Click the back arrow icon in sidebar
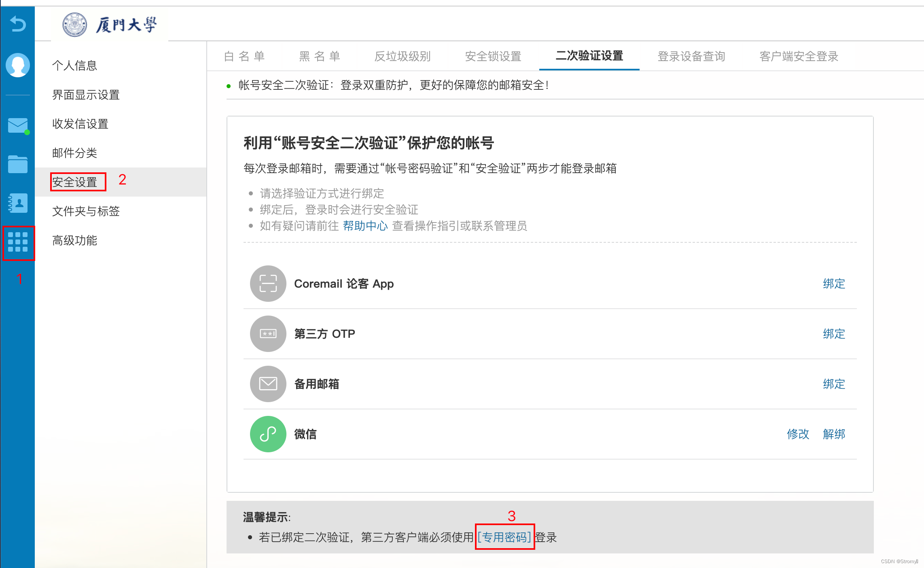 pos(18,24)
